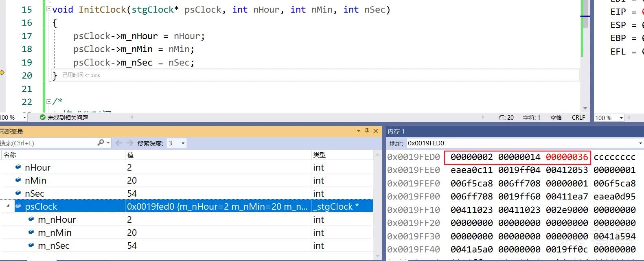Click the ESP register entry
The width and height of the screenshot is (644, 261).
click(627, 25)
